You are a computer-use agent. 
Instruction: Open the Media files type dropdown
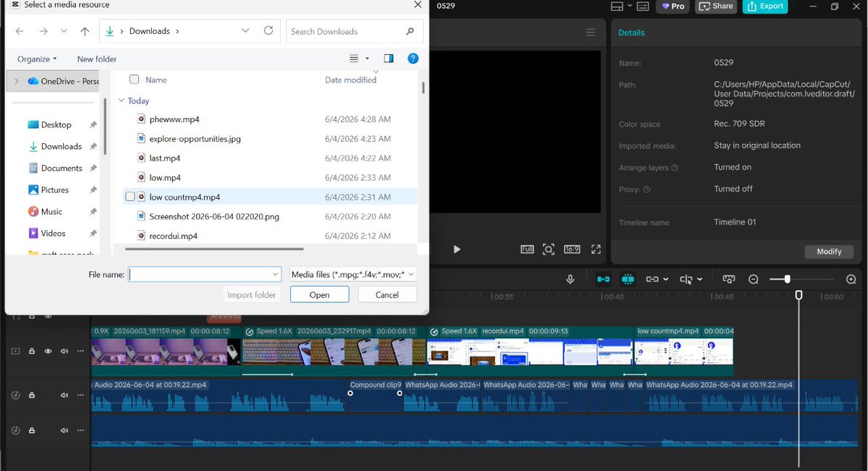(x=352, y=274)
